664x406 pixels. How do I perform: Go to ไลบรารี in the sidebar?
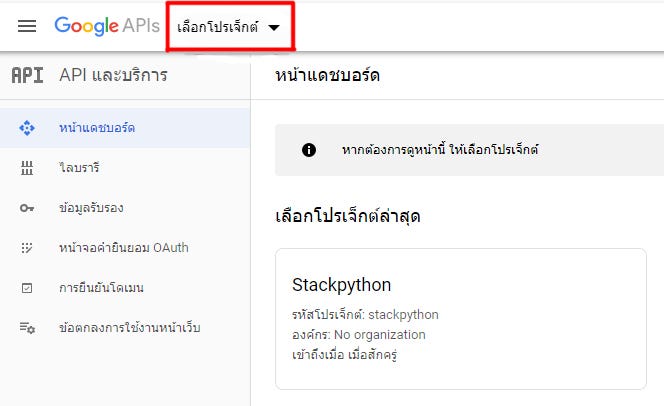click(x=125, y=168)
